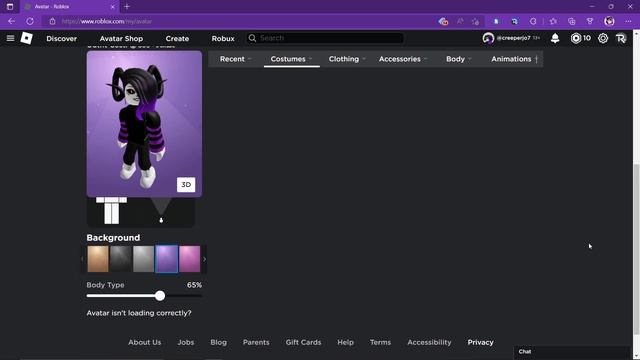Image resolution: width=640 pixels, height=360 pixels.
Task: Close the Avatar - Roblox browser tab
Action: point(113,7)
